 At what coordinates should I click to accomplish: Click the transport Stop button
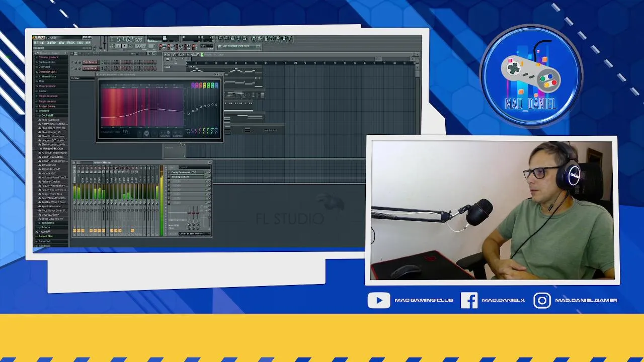(x=124, y=46)
